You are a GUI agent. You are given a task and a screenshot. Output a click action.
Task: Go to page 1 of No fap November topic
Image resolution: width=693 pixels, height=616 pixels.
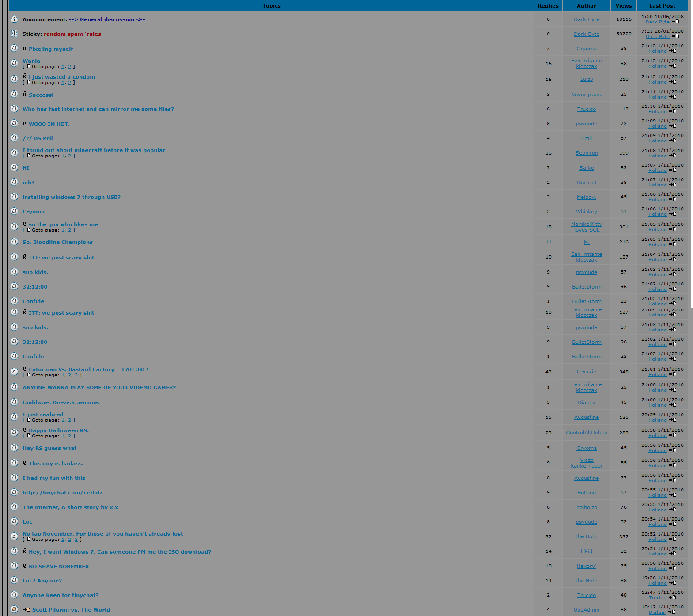tap(63, 540)
